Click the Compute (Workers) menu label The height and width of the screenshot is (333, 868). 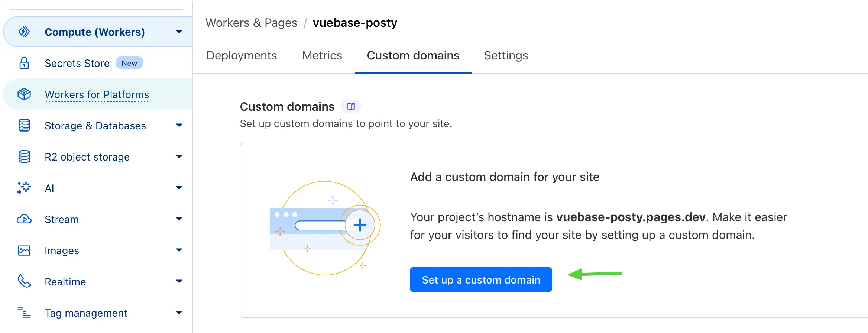coord(95,32)
